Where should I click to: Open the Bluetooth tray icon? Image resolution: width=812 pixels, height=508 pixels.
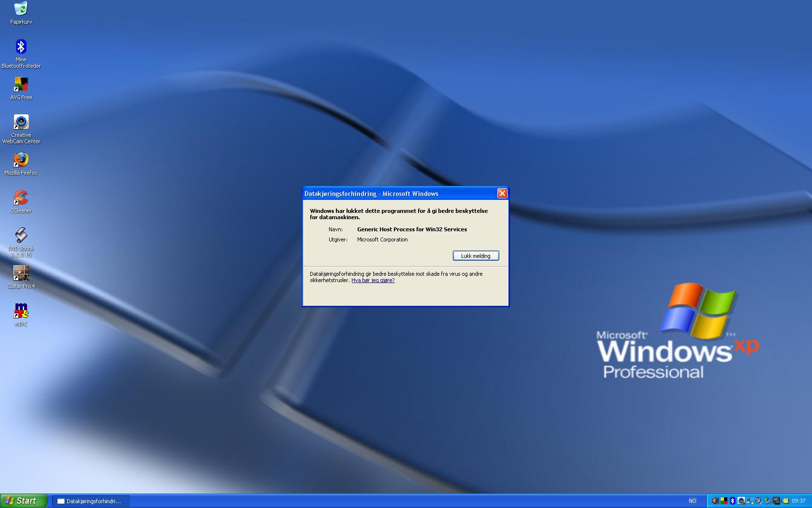(x=733, y=501)
